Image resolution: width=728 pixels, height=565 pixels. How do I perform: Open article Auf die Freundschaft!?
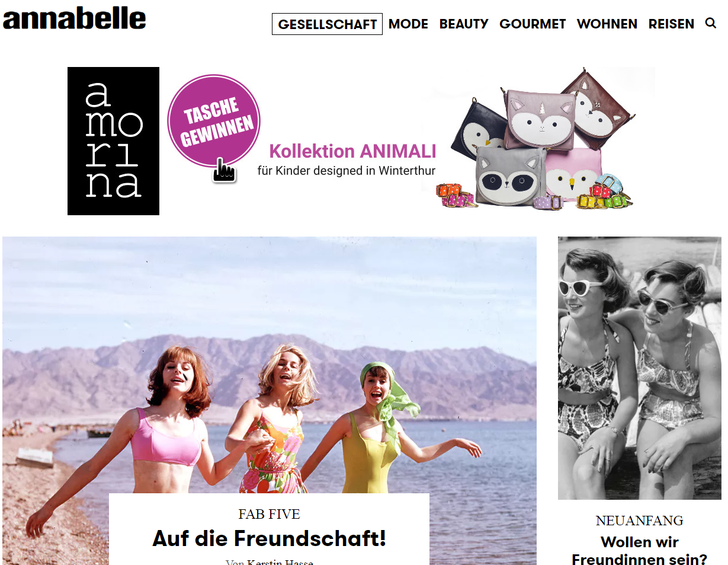pyautogui.click(x=269, y=538)
